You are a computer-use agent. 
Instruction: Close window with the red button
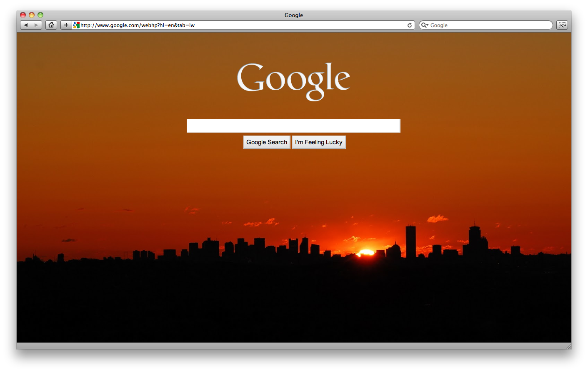(x=23, y=15)
